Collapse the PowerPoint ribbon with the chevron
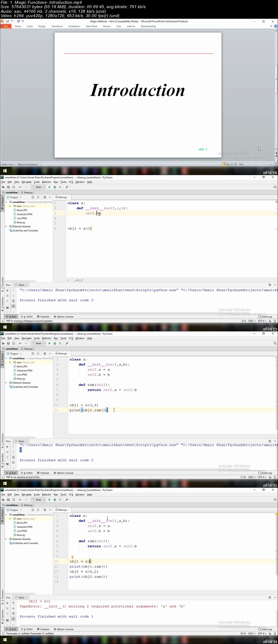The width and height of the screenshot is (278, 644). (271, 26)
